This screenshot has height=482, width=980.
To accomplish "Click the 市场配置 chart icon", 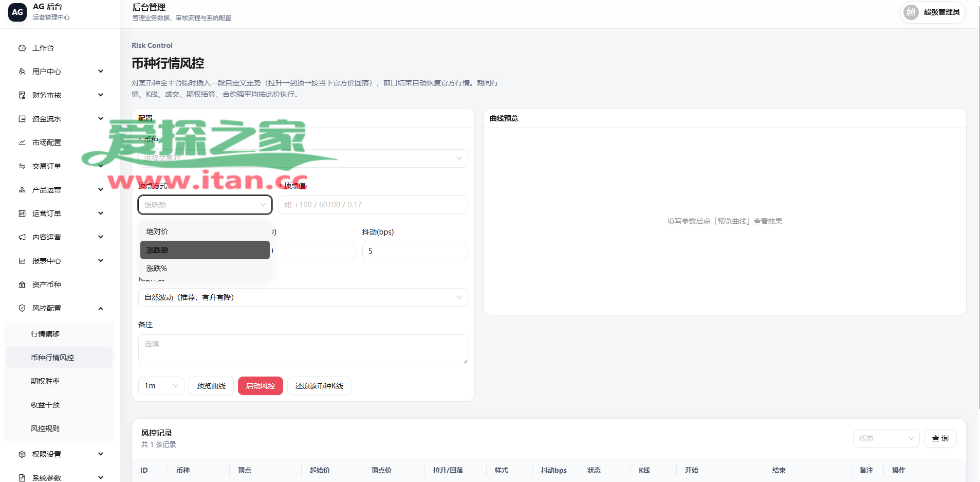I will (x=22, y=142).
